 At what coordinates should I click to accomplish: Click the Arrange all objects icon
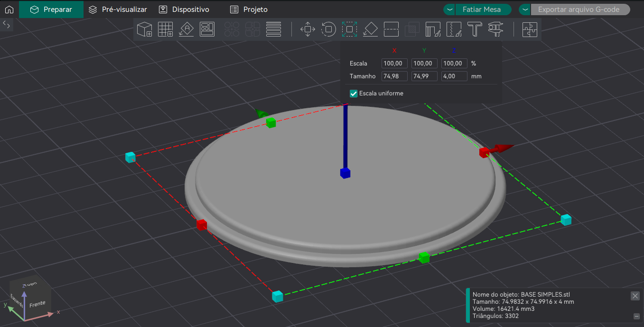point(207,29)
